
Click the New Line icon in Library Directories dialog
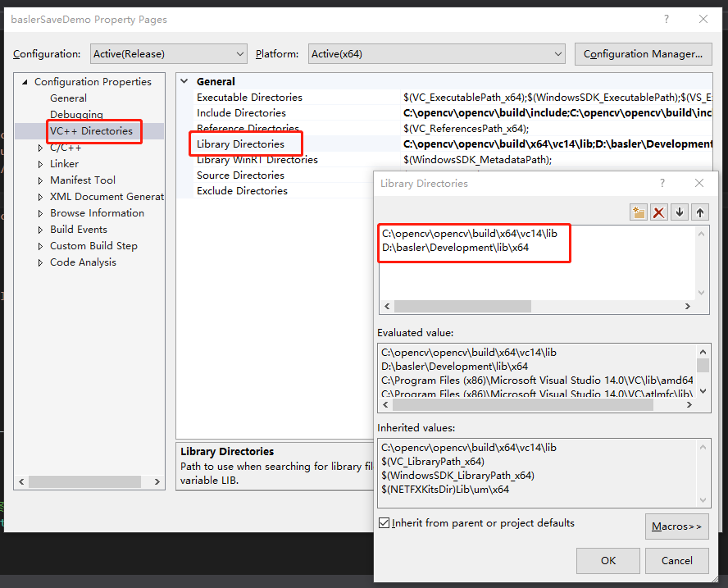click(x=638, y=212)
